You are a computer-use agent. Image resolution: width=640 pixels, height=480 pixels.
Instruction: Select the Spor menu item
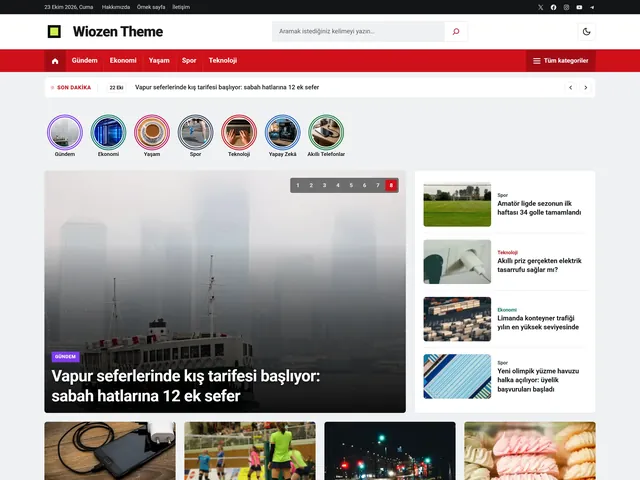coord(189,60)
